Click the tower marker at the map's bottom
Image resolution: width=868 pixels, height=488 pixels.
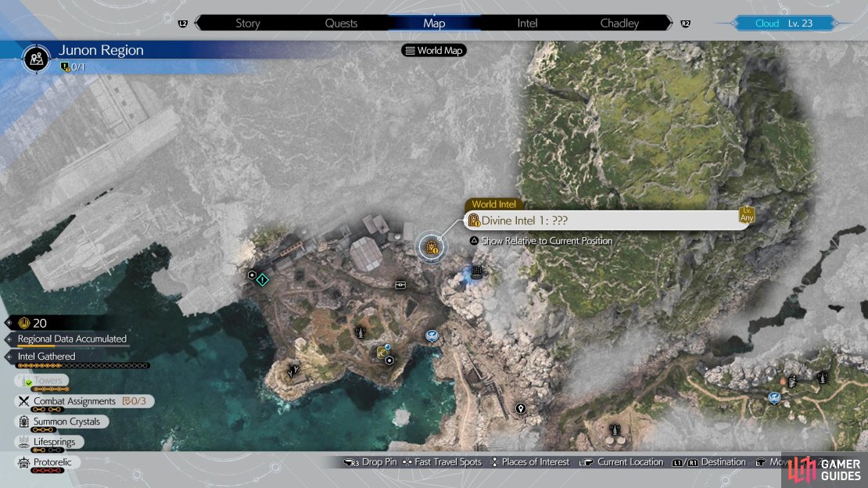[615, 429]
